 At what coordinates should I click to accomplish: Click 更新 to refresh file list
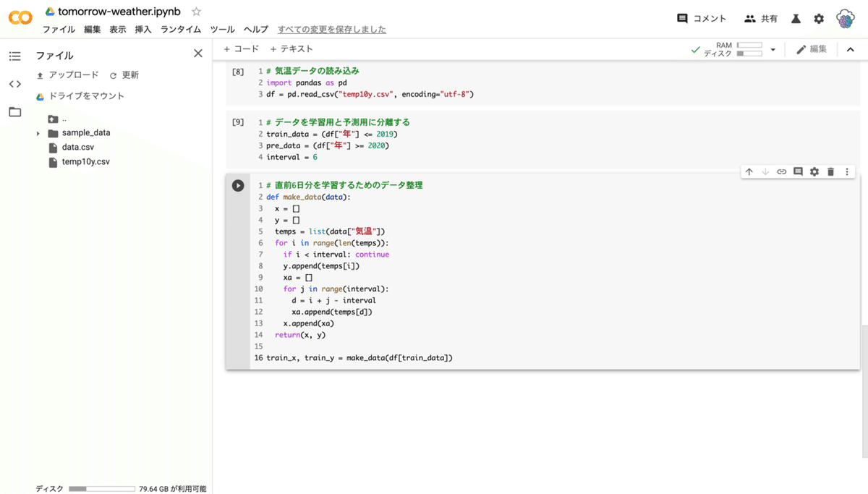(x=124, y=75)
